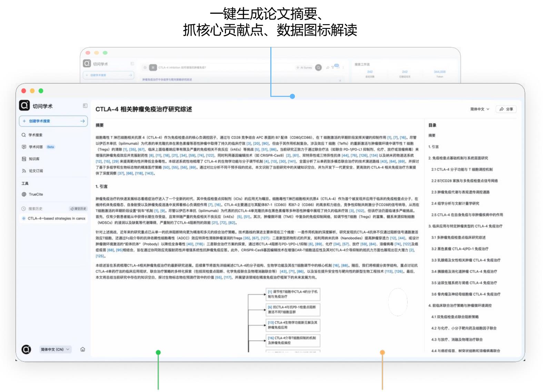Open 知识库 in the sidebar

click(x=31, y=159)
